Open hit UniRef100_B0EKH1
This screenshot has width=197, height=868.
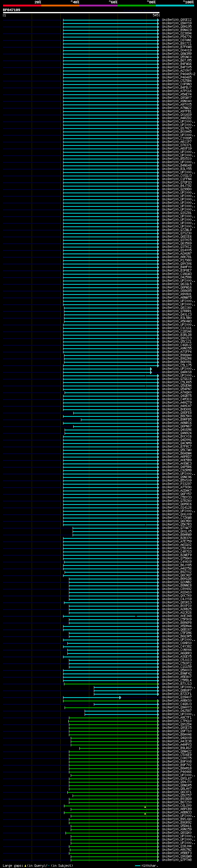177,410
